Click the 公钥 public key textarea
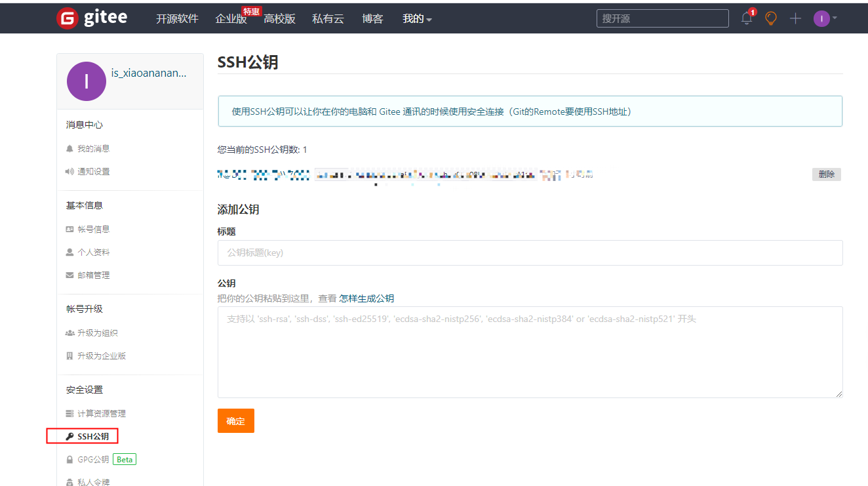The width and height of the screenshot is (868, 486). click(530, 352)
